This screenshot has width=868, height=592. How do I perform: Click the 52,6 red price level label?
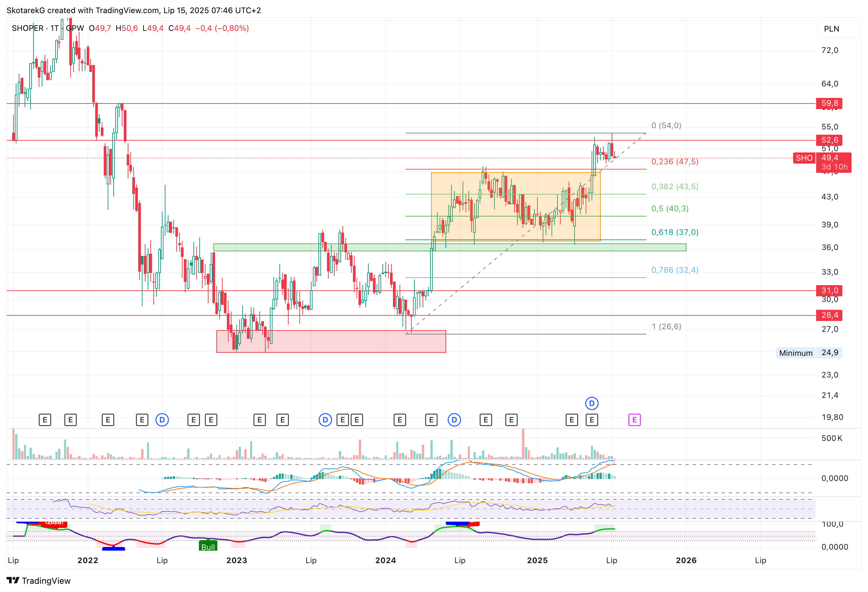coord(829,140)
